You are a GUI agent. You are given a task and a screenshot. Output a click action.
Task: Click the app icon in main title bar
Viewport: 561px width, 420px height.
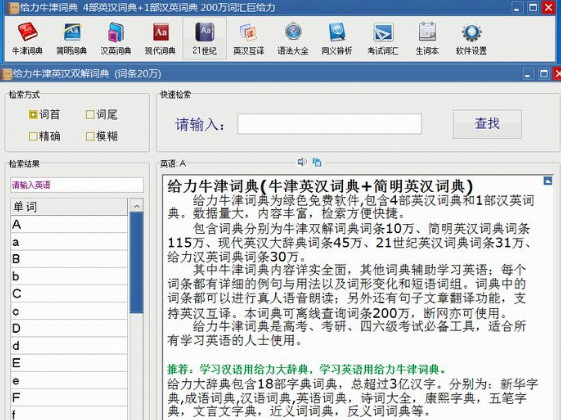tap(13, 8)
